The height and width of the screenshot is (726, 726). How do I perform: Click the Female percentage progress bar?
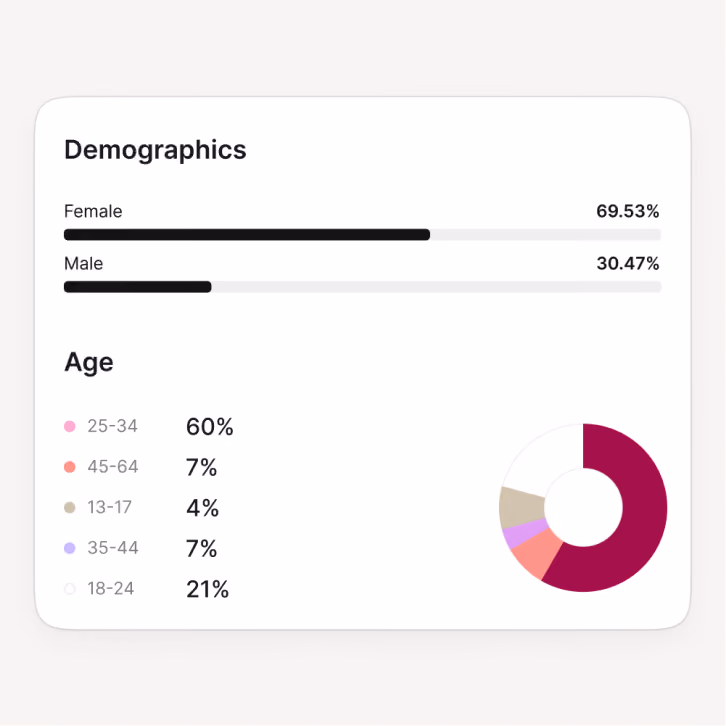pyautogui.click(x=363, y=235)
